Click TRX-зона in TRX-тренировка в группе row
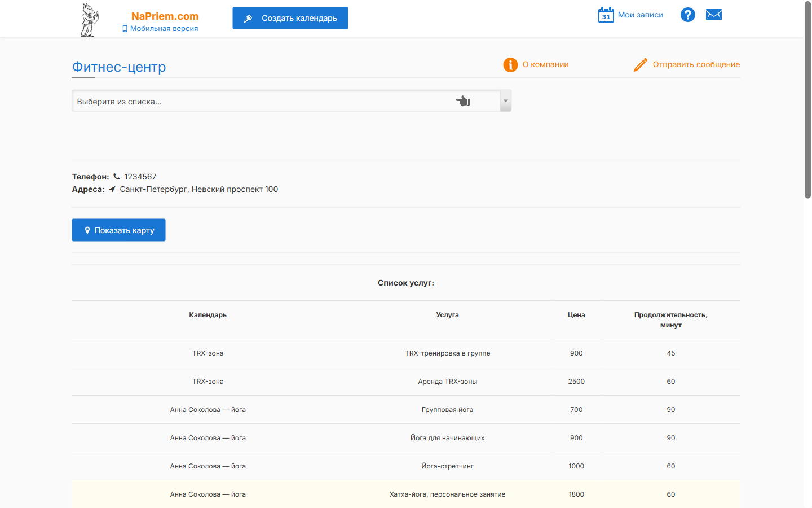812x508 pixels. click(x=208, y=353)
